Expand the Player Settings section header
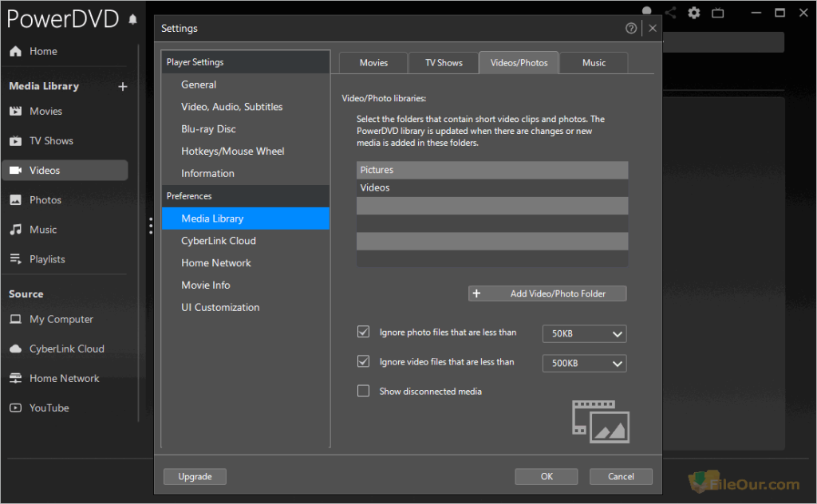 195,61
